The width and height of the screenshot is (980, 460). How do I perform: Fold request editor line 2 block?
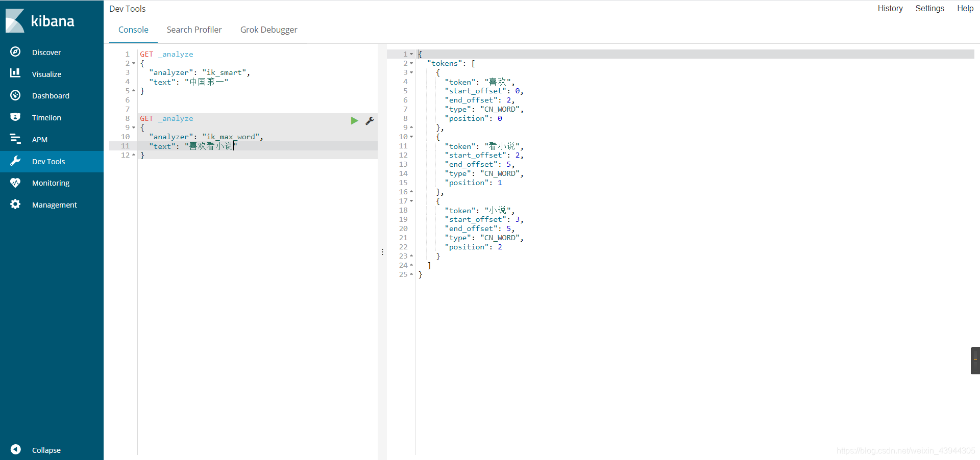(x=134, y=63)
